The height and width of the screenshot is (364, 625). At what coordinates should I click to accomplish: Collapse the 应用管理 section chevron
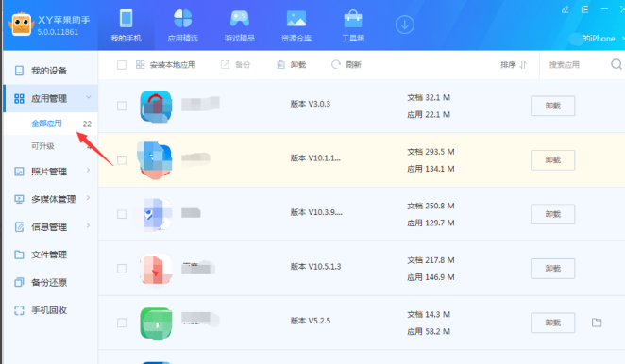click(x=89, y=97)
